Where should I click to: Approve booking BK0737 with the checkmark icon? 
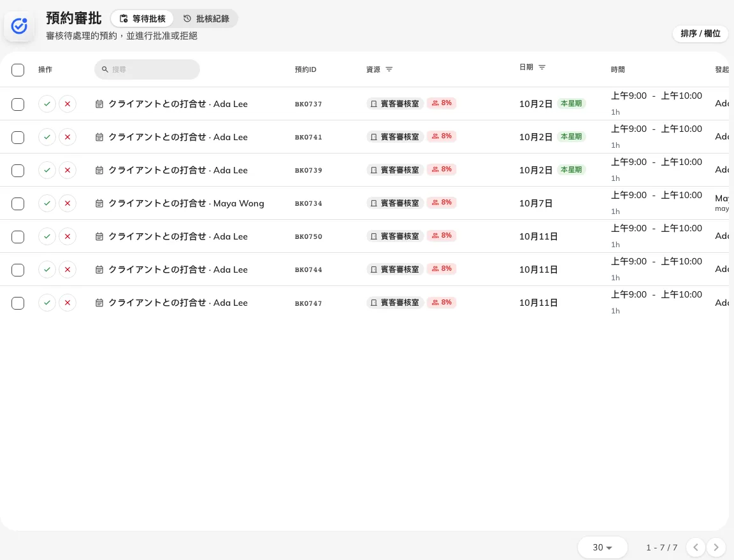click(47, 104)
